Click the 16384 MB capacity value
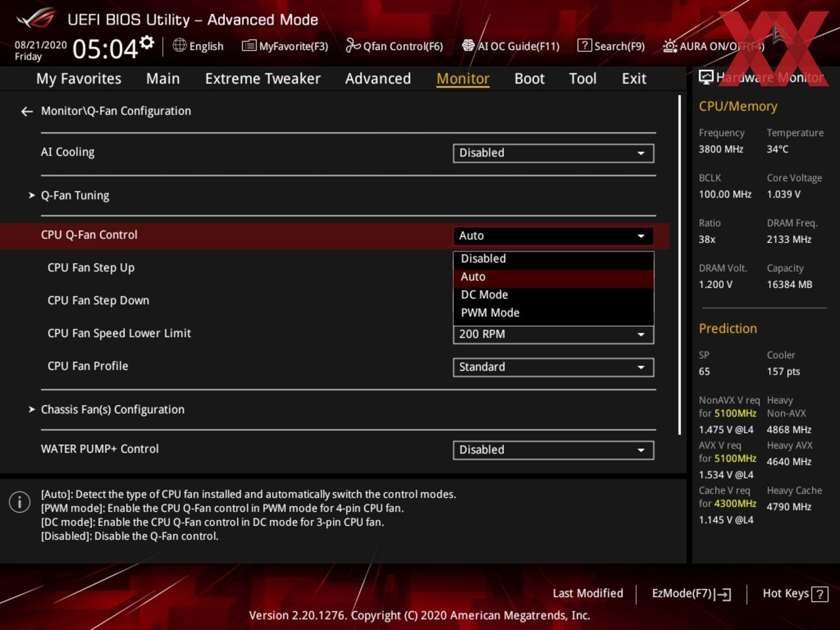 point(789,285)
